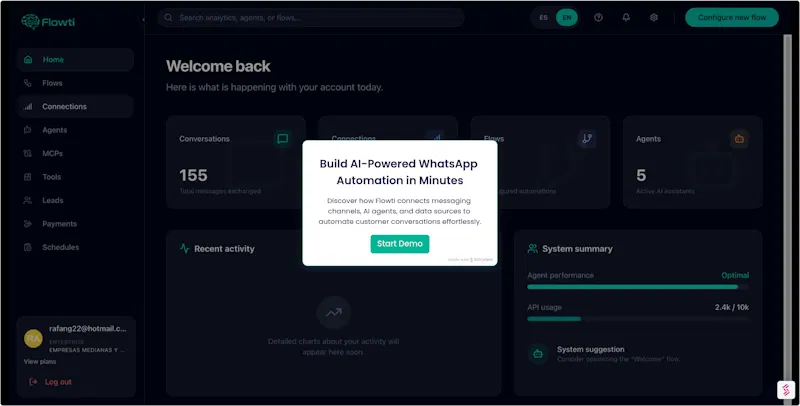Image resolution: width=800 pixels, height=406 pixels.
Task: Click the Log out arrow icon
Action: [x=33, y=382]
